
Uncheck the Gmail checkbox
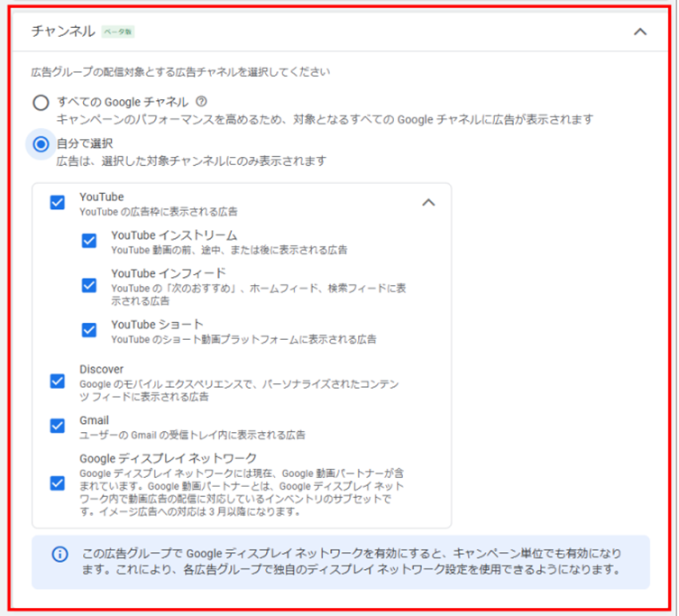[58, 426]
